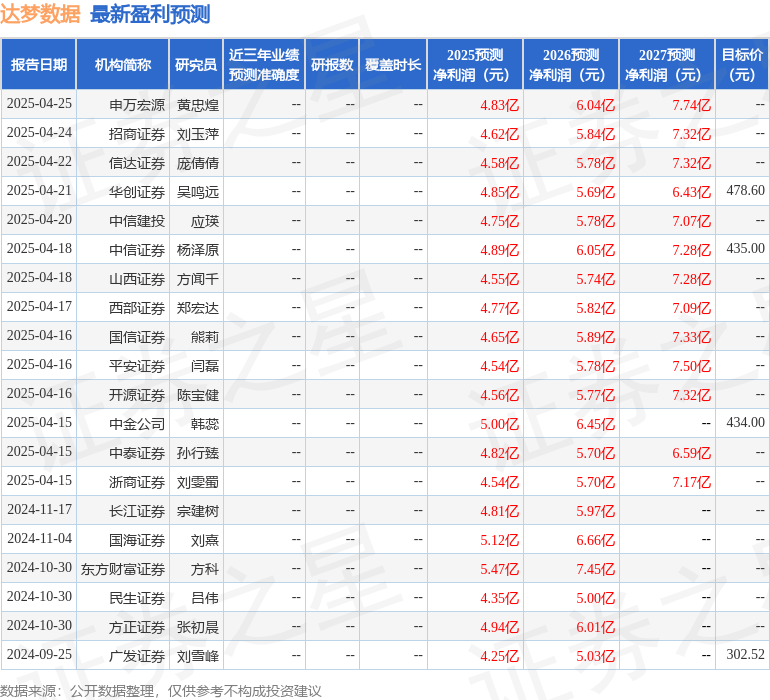Click the 数据来源 disclaimer footer text
Image resolution: width=770 pixels, height=700 pixels.
[161, 691]
